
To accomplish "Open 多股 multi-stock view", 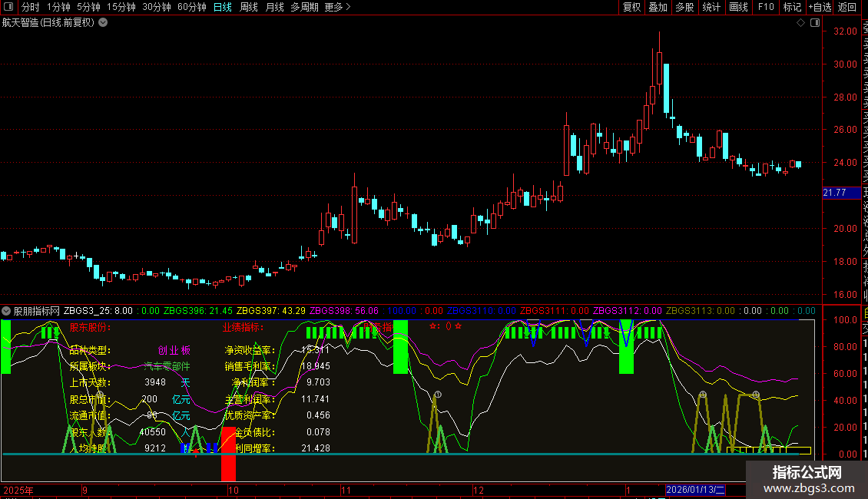I will tap(684, 7).
